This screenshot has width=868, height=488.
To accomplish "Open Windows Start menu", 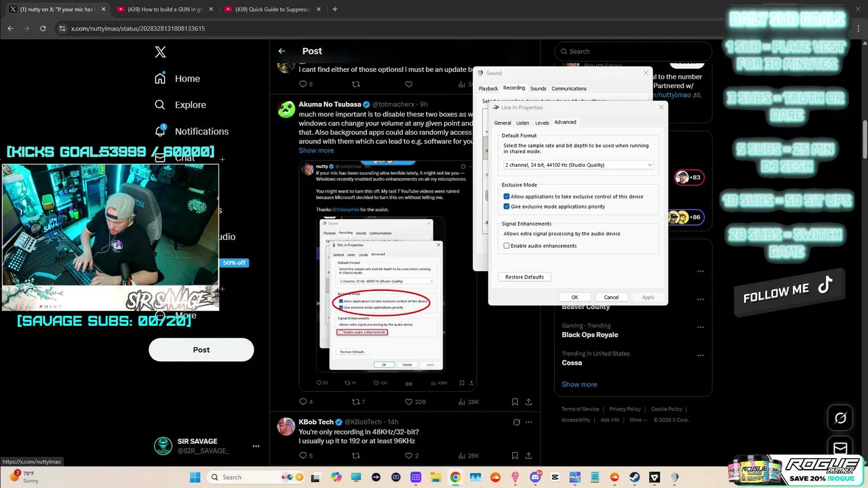I will coord(195,477).
